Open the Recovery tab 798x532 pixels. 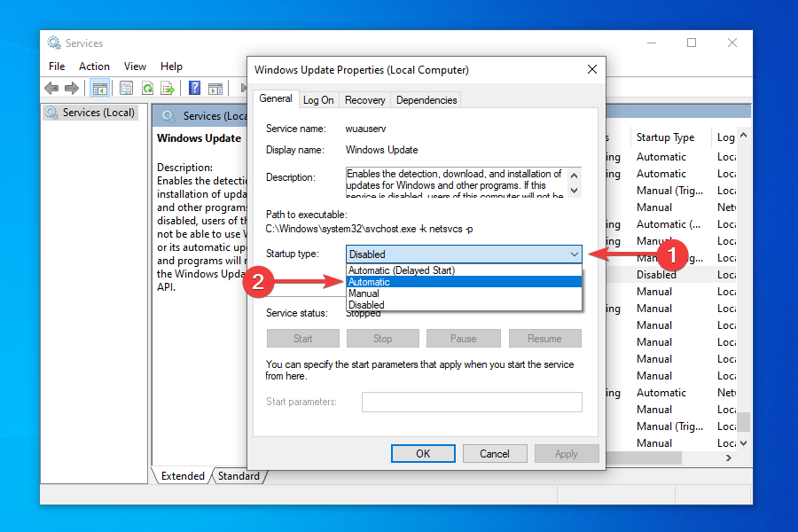[364, 99]
